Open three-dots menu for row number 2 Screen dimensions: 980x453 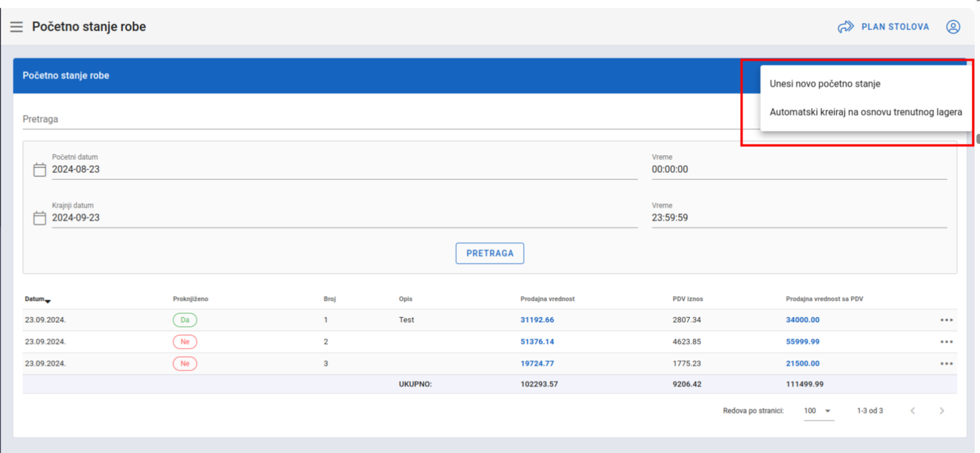[x=946, y=342]
